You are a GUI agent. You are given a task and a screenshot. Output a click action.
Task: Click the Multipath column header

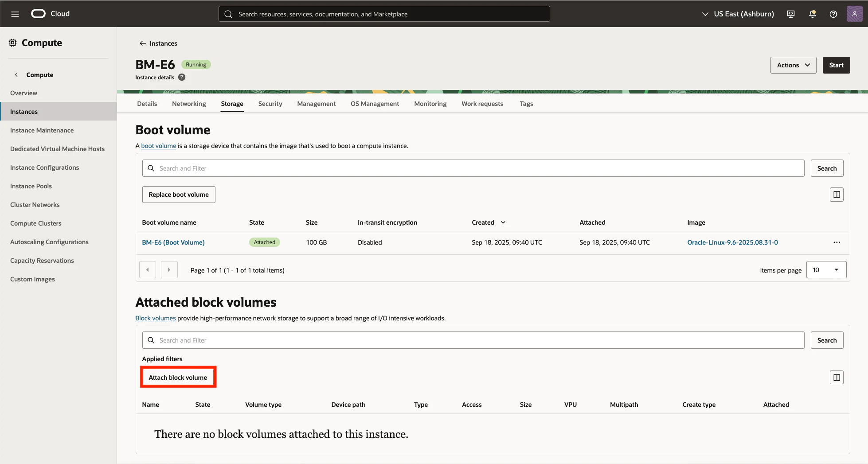[x=624, y=405]
